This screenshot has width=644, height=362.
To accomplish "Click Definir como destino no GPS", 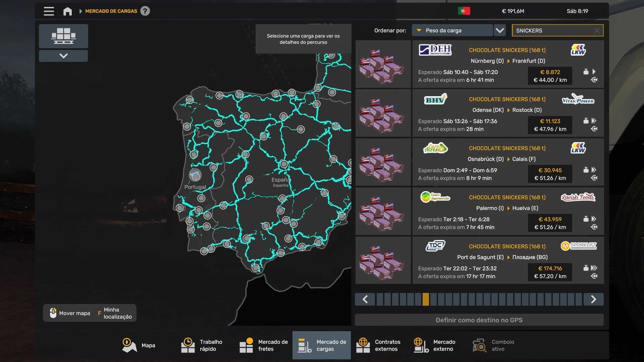I will click(x=479, y=320).
